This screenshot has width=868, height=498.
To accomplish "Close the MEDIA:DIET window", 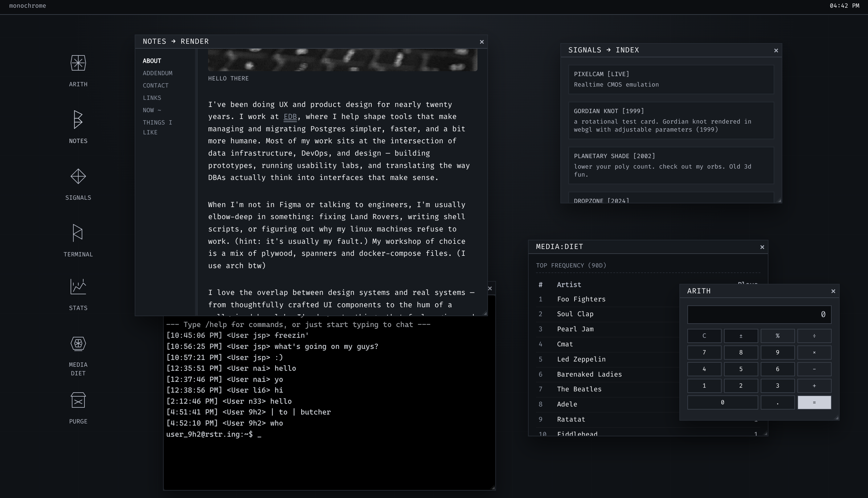I will tap(762, 247).
